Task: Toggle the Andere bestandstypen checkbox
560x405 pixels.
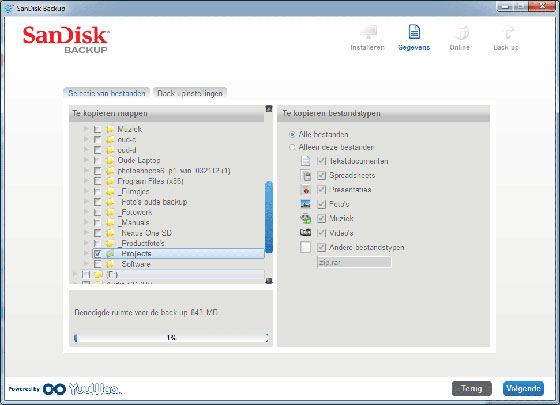Action: coord(321,247)
